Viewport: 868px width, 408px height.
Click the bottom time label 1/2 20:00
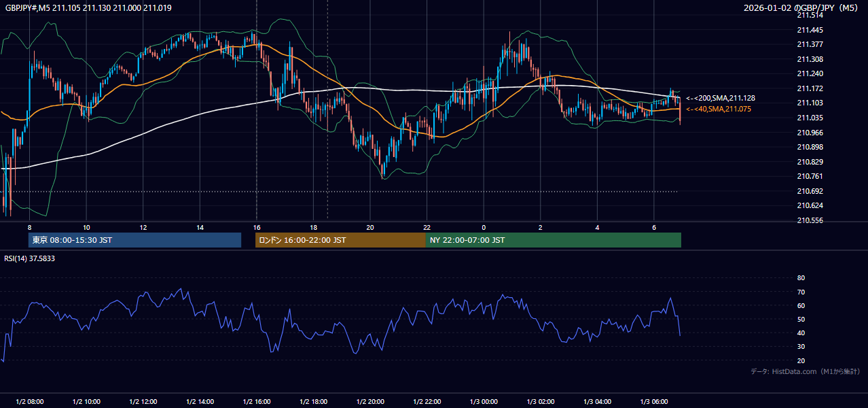[x=370, y=401]
